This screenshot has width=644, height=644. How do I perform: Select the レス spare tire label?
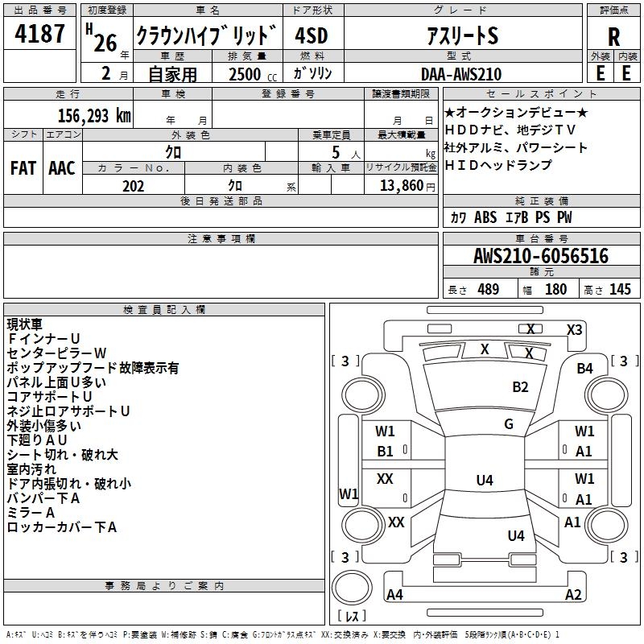352,616
